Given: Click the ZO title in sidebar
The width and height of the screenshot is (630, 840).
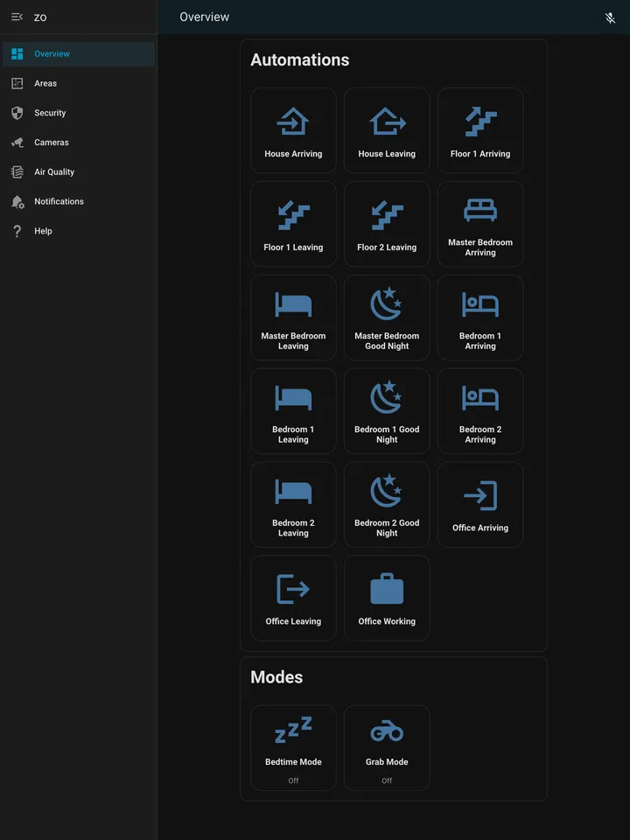Looking at the screenshot, I should [x=40, y=17].
